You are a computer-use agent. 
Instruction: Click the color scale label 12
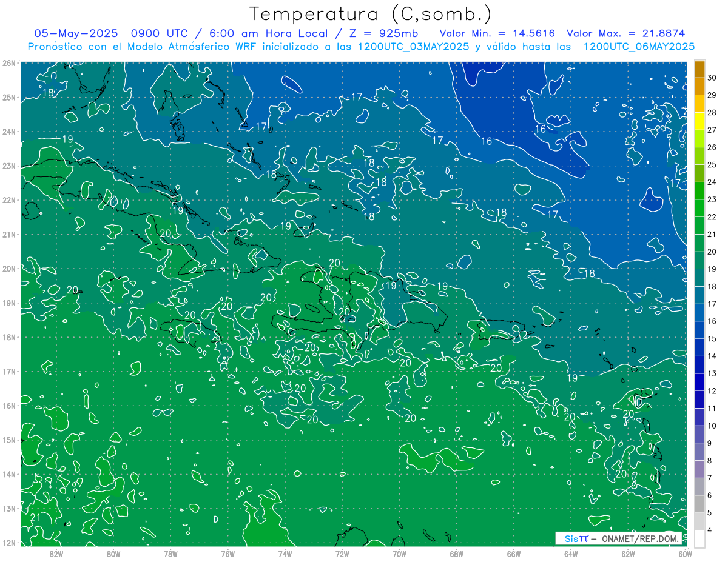point(712,391)
